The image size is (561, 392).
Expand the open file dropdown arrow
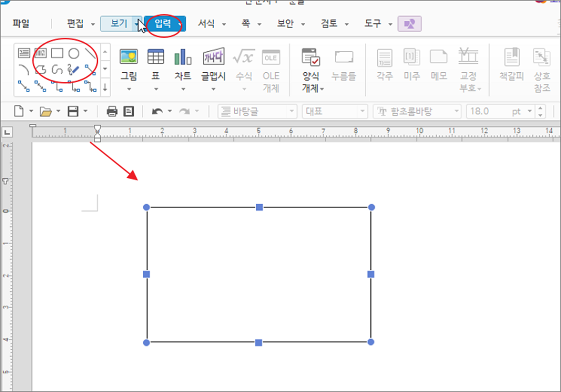(59, 111)
